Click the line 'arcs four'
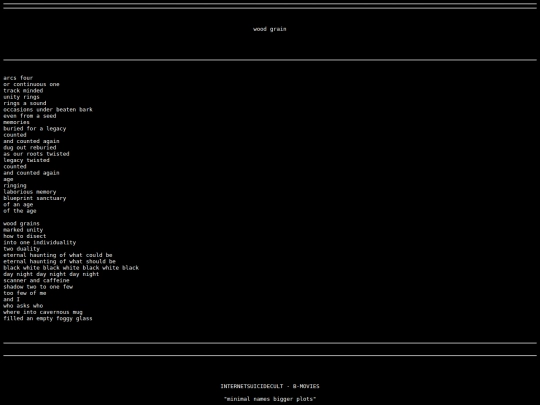The image size is (540, 405). [x=18, y=78]
